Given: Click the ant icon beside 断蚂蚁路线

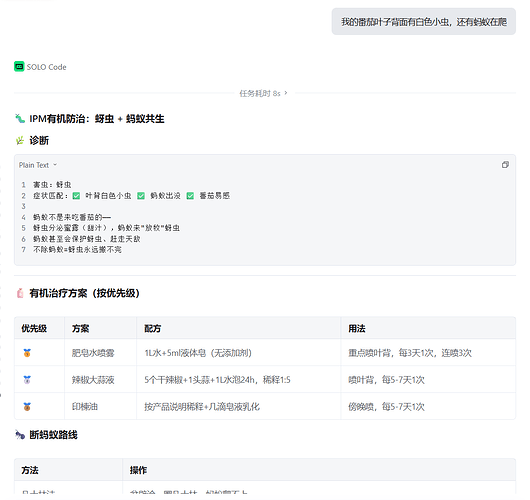Looking at the screenshot, I should [x=20, y=434].
